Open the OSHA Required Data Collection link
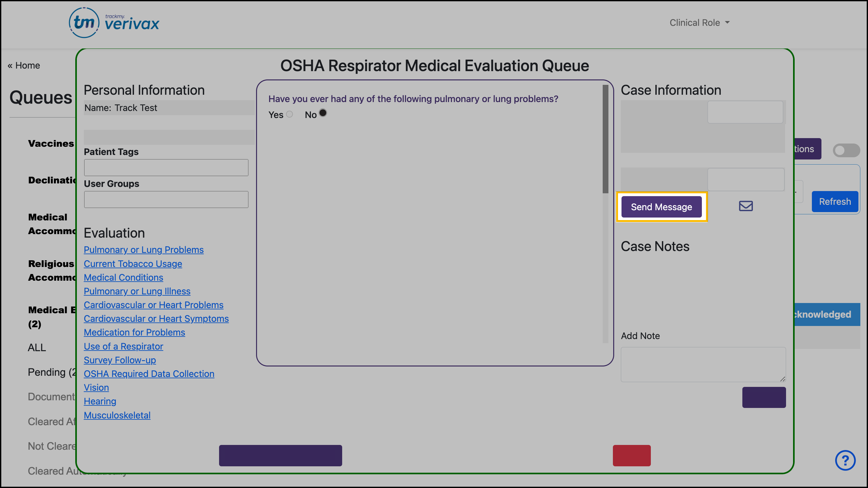The height and width of the screenshot is (488, 868). (x=149, y=374)
